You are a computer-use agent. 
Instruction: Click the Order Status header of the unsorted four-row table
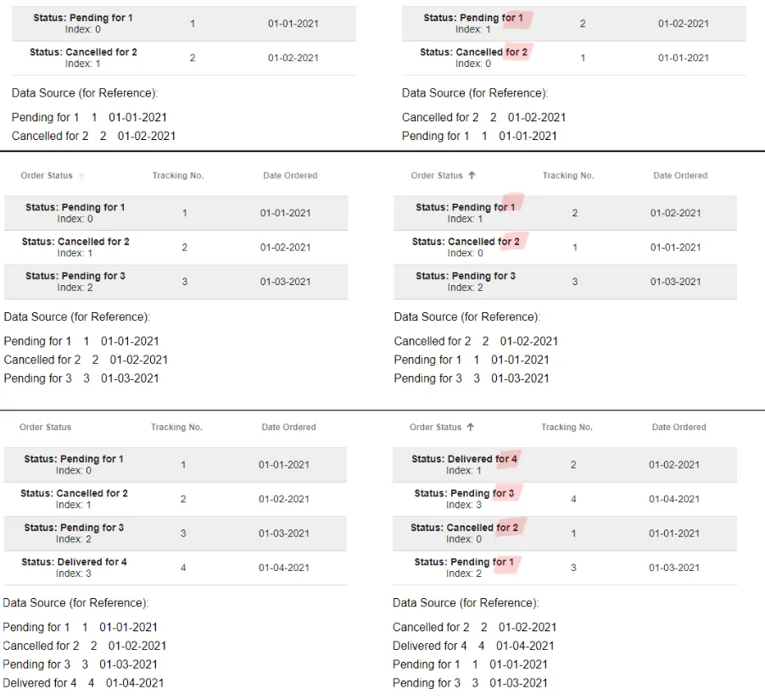coord(45,427)
